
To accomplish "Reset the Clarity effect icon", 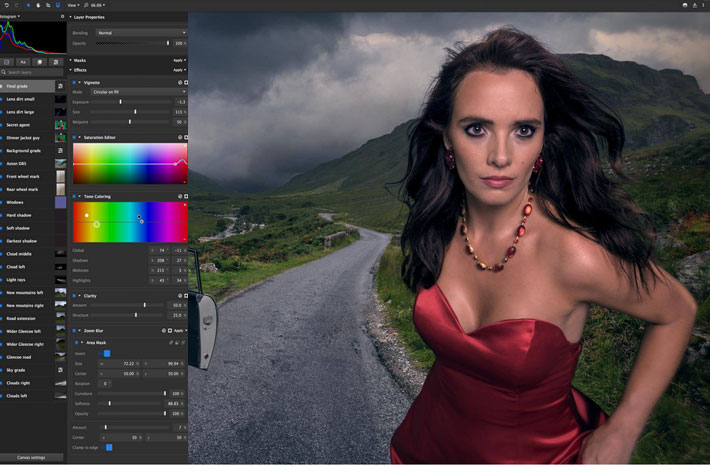I will tap(180, 296).
